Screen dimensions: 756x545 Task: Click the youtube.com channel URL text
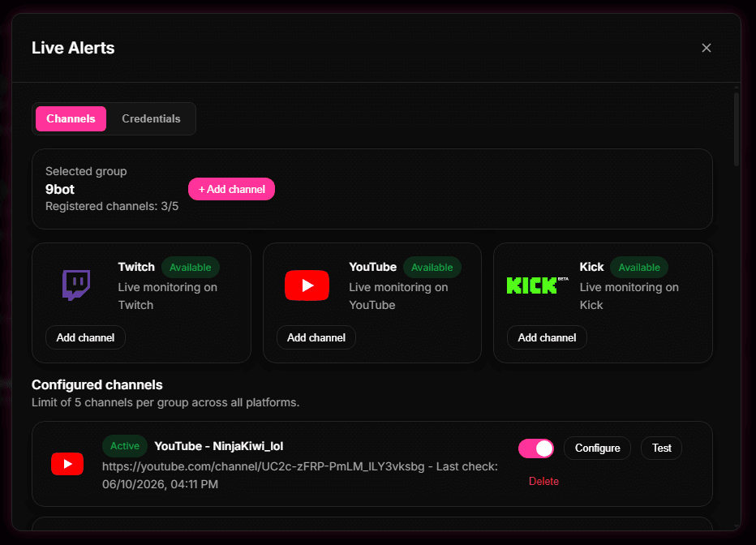tap(264, 466)
